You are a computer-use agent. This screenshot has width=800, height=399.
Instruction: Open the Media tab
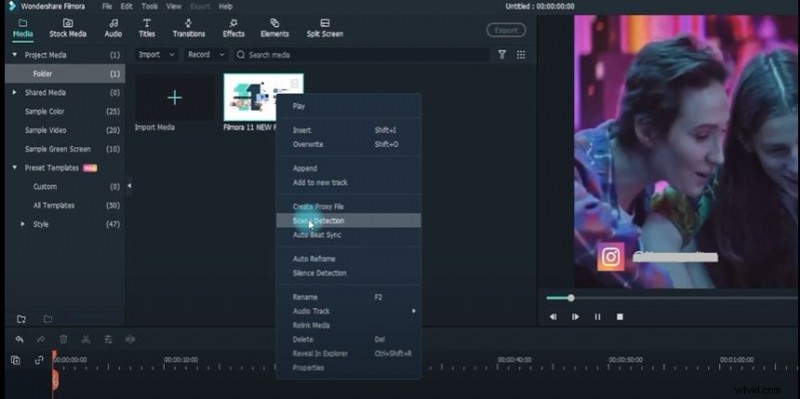click(22, 29)
